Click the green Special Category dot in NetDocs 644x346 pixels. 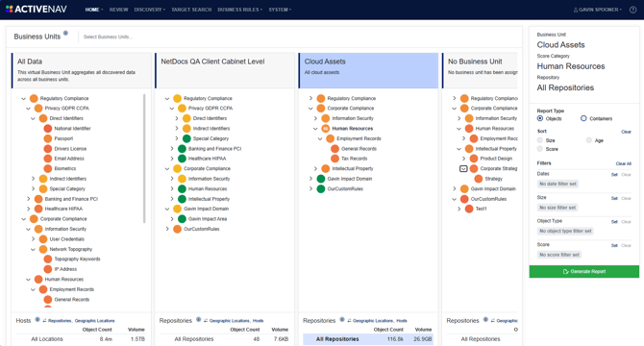(x=186, y=138)
